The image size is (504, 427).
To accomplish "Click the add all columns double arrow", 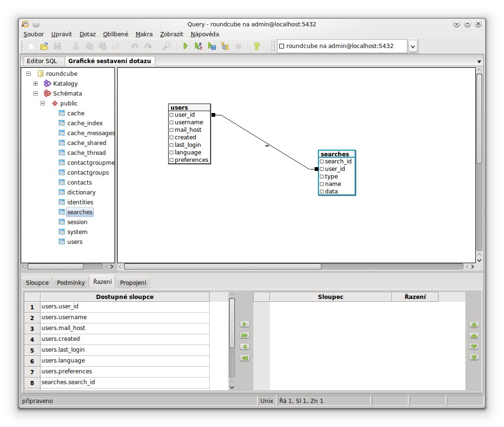I will [x=244, y=335].
